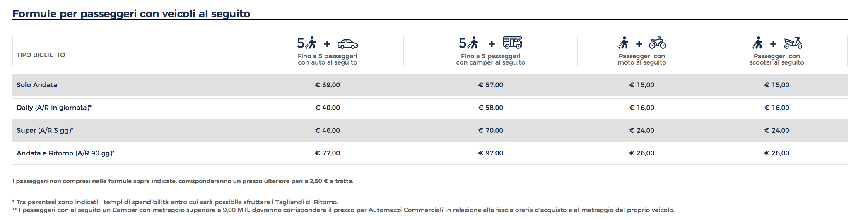The image size is (868, 220).
Task: Click the passenger icon beside the motorcycle
Action: [x=623, y=43]
